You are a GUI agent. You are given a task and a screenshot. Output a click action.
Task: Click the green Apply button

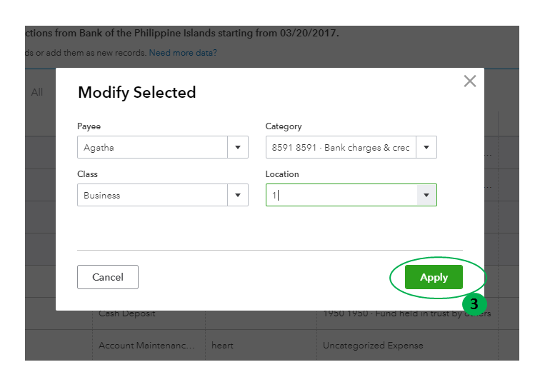coord(434,277)
